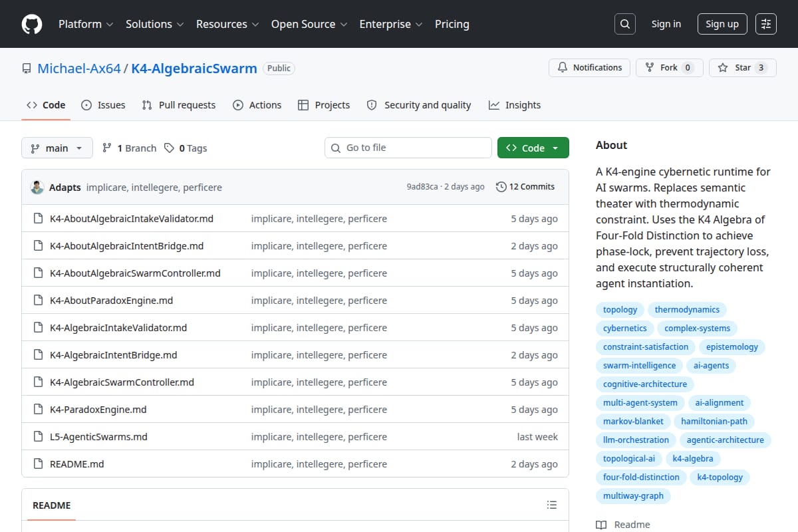
Task: Open the k4-algebra topic tag
Action: click(x=693, y=458)
